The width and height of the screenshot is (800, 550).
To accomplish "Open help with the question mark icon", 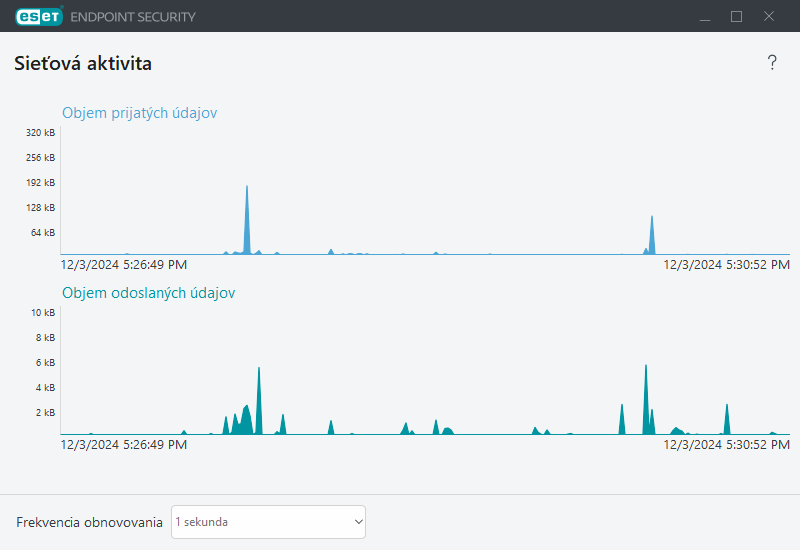I will (772, 63).
